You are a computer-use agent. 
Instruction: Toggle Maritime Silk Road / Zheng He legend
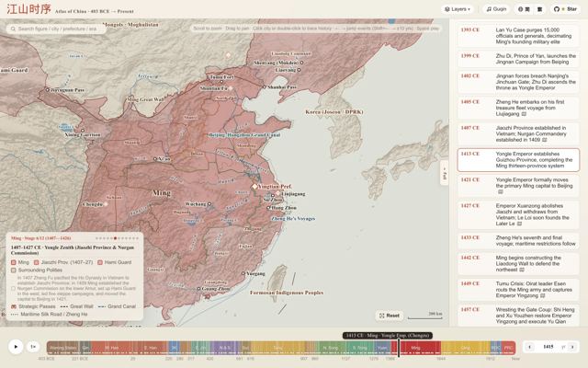[49, 315]
